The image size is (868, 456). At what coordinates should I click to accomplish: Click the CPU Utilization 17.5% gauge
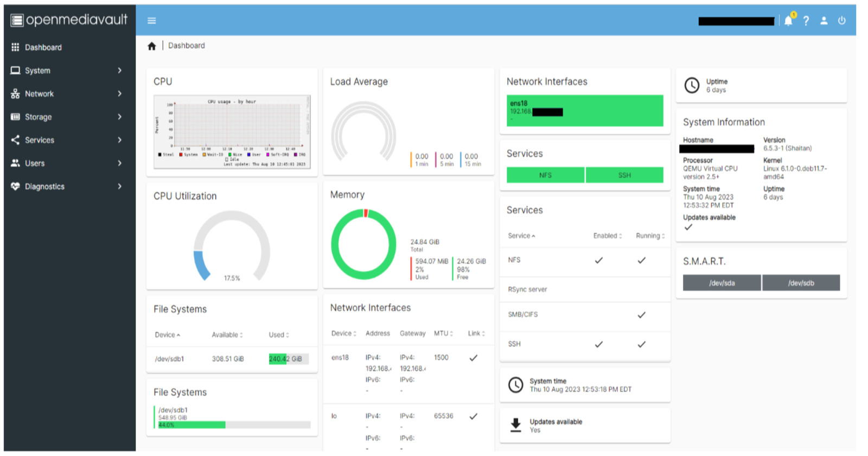coord(232,247)
